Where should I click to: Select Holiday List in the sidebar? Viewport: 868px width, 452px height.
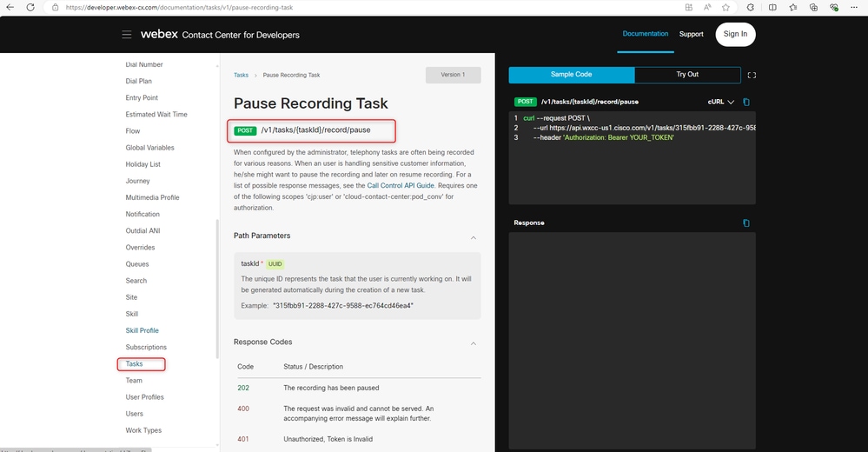142,164
